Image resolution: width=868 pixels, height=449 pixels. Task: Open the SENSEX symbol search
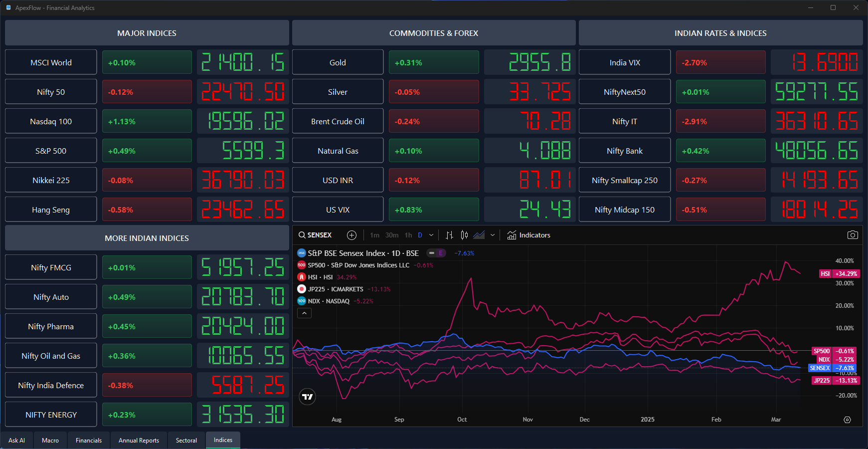click(x=315, y=235)
